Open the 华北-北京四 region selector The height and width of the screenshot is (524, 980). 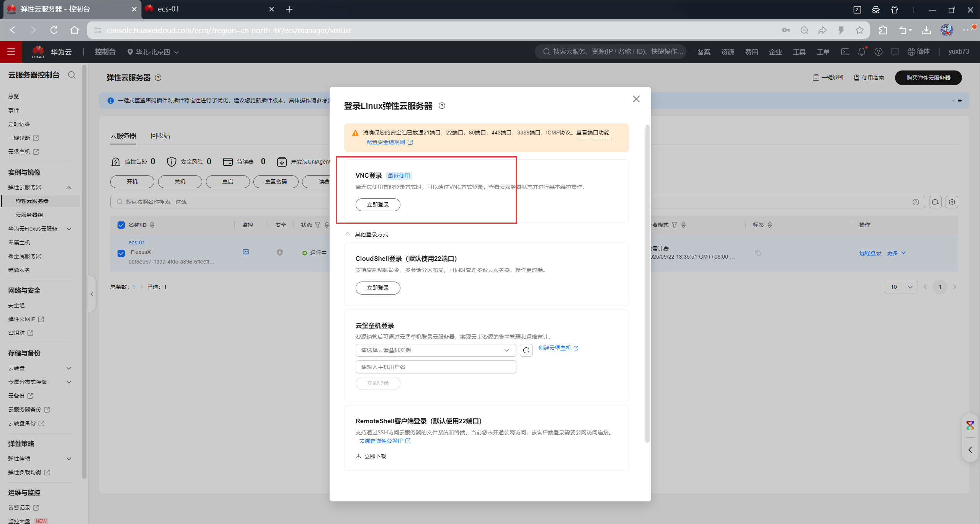click(153, 52)
